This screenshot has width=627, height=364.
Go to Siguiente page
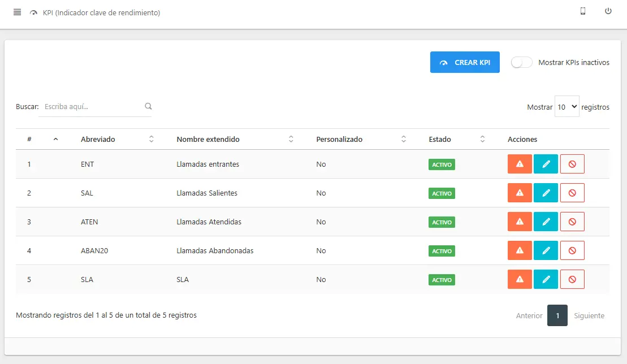coord(589,315)
